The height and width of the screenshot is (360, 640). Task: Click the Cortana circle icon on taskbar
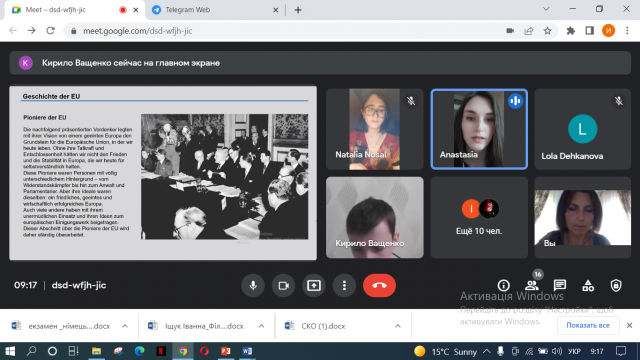pos(52,351)
